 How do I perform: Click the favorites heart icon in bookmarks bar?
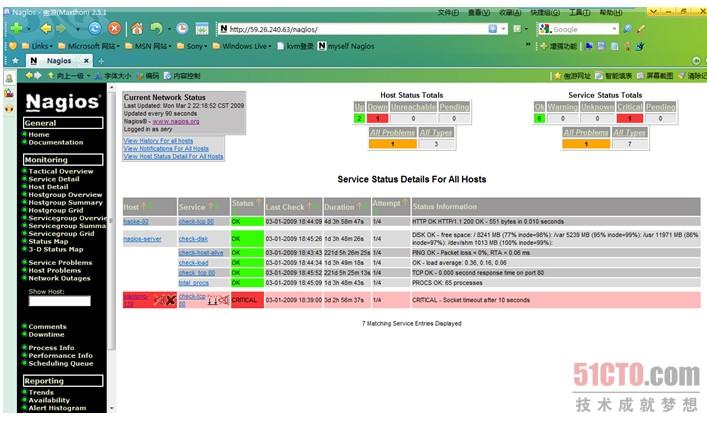(x=13, y=46)
